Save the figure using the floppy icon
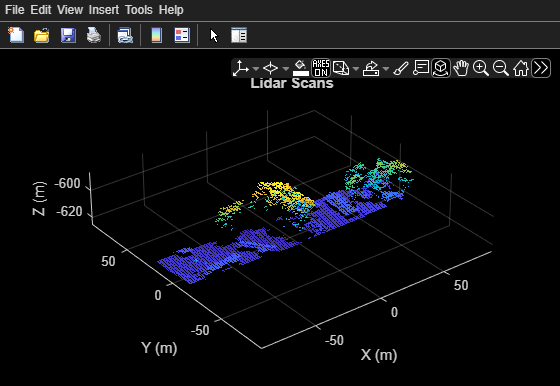This screenshot has width=560, height=386. [x=68, y=35]
